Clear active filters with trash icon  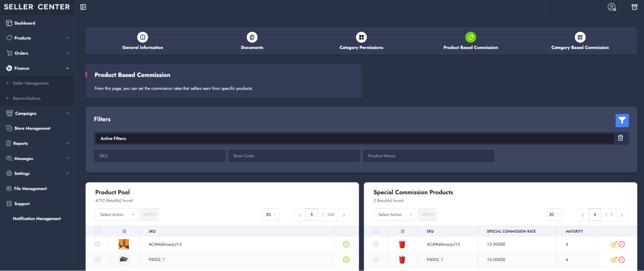pos(620,138)
